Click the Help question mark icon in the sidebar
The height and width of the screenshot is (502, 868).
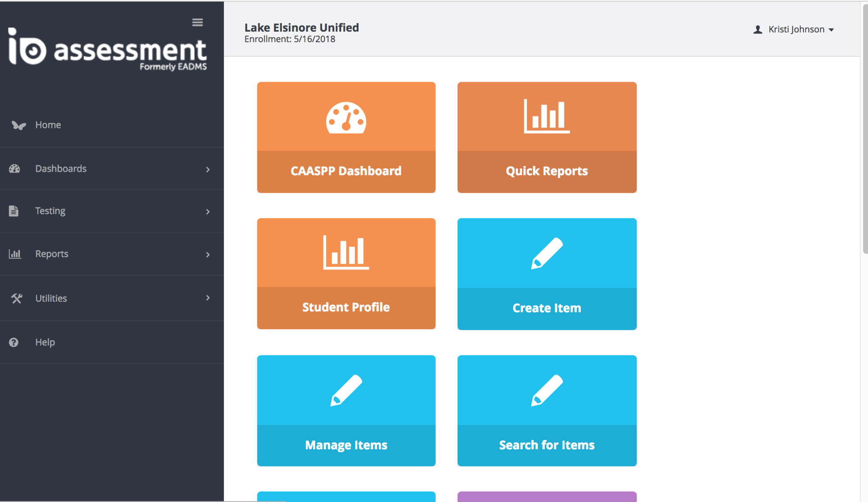pyautogui.click(x=14, y=342)
